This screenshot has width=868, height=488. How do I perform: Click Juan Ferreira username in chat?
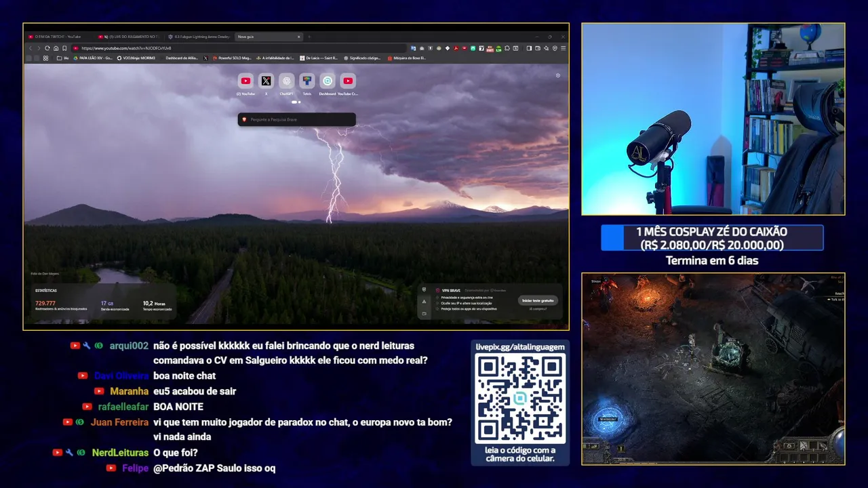tap(119, 422)
